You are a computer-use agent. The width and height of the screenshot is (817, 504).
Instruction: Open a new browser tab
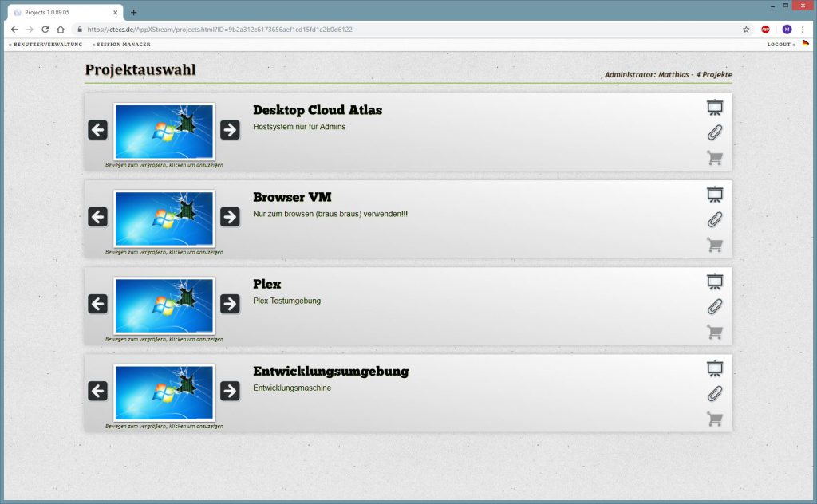coord(134,13)
